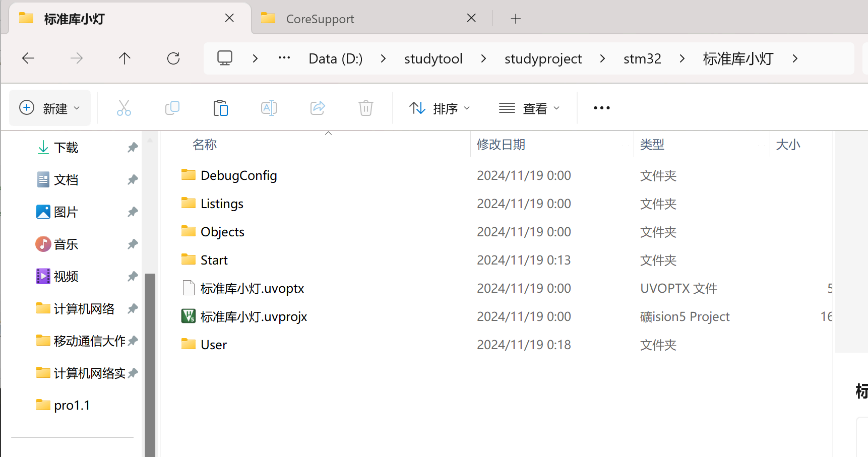The image size is (868, 457).
Task: Click the Copy icon in toolbar
Action: point(172,108)
